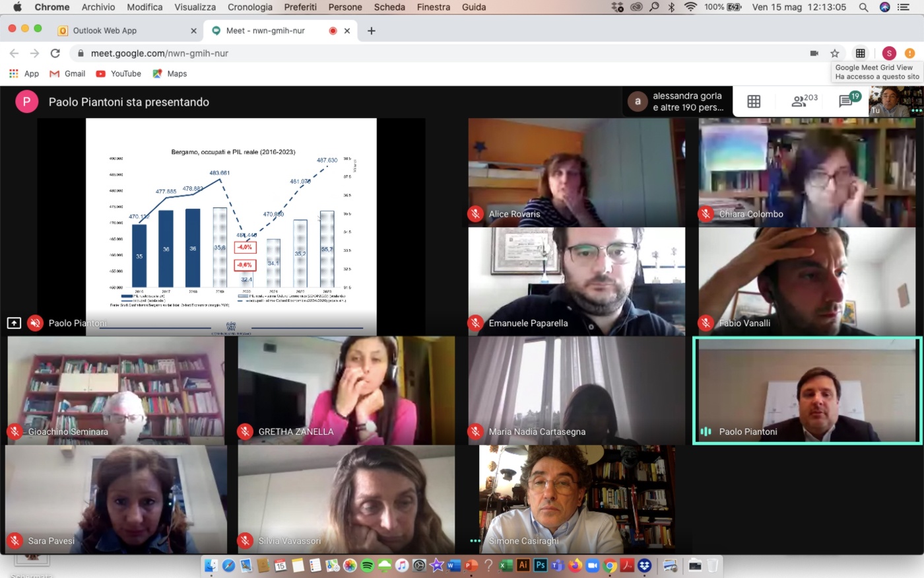Expand the three-dot options on Simone Casiraghi's tile

pyautogui.click(x=475, y=541)
